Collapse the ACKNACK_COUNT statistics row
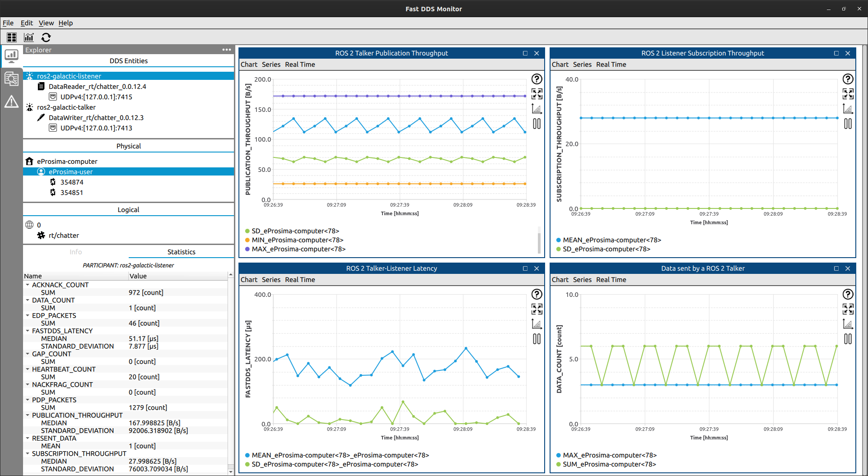868x476 pixels. pos(28,285)
